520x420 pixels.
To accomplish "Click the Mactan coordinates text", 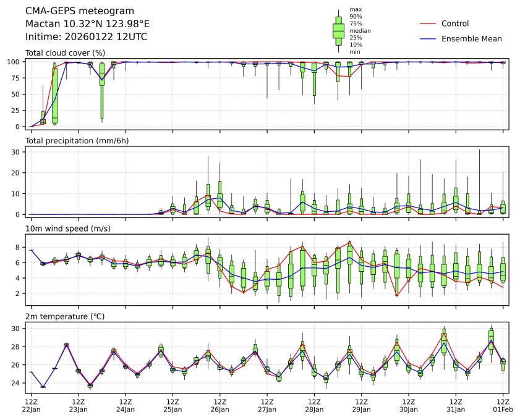I will (x=87, y=23).
